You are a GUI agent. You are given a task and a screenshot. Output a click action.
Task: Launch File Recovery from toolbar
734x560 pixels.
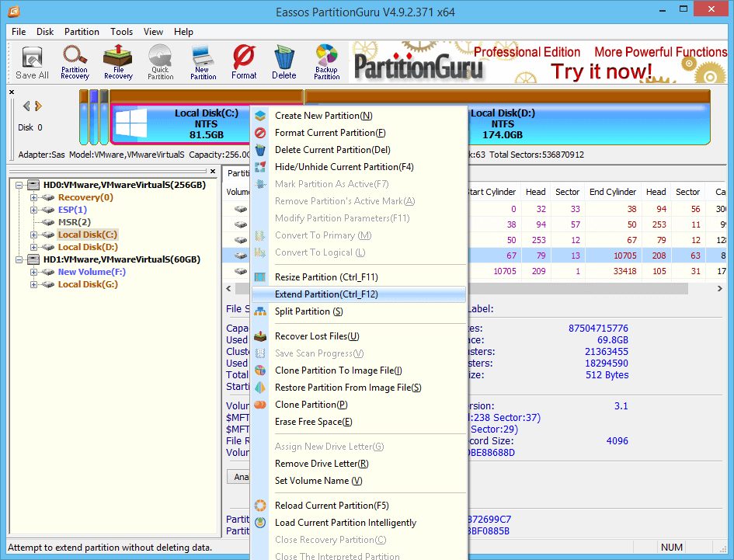point(118,62)
